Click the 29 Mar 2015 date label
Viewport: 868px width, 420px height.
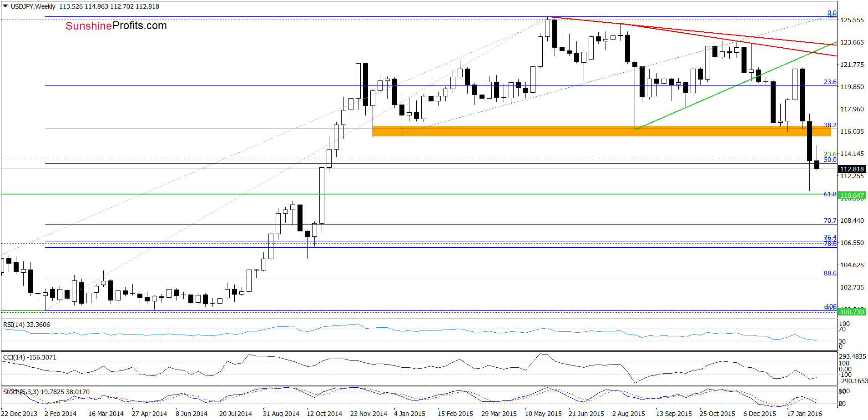click(499, 414)
